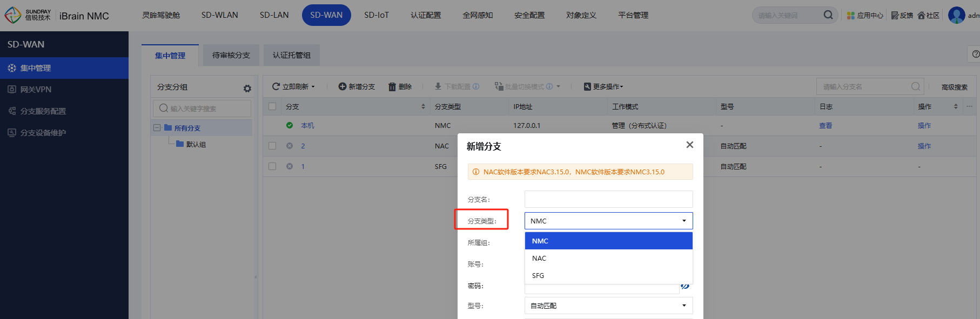Open 安全配置 in the top navigation
This screenshot has height=319, width=980.
coord(529,15)
